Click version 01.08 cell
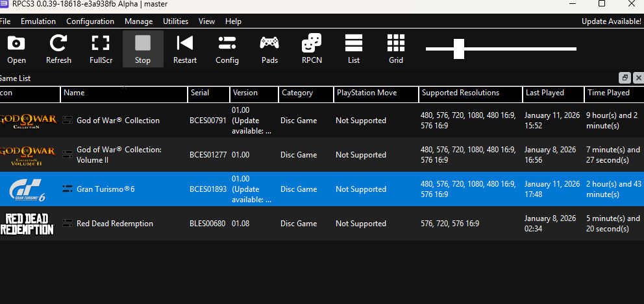This screenshot has height=304, width=644. tap(240, 224)
